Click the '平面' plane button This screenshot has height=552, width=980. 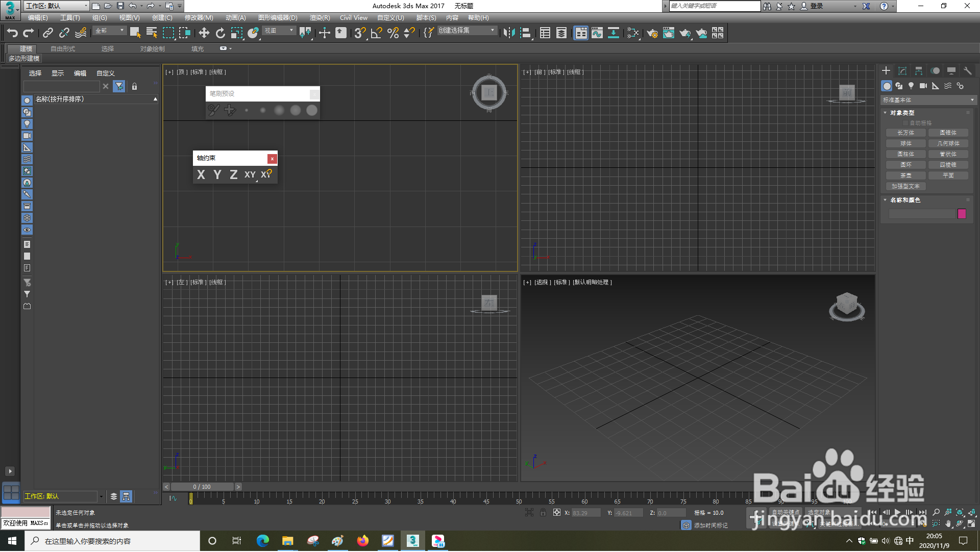coord(948,175)
